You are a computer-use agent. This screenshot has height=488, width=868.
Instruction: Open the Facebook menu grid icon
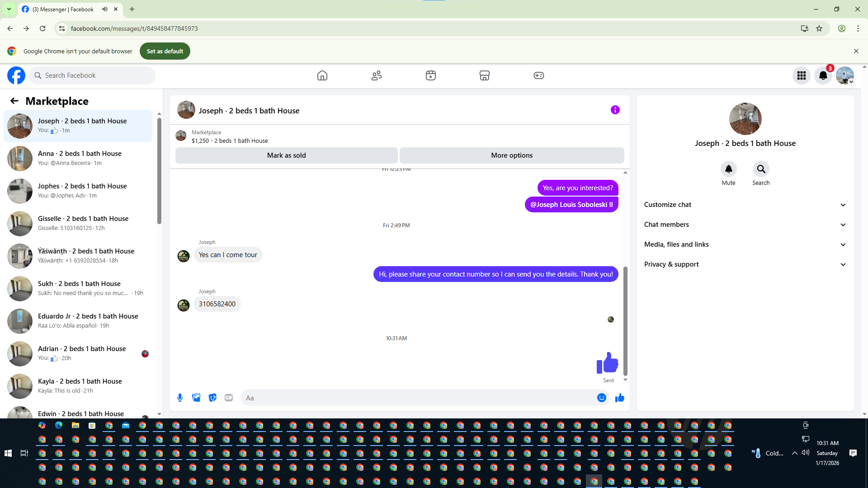click(x=801, y=75)
